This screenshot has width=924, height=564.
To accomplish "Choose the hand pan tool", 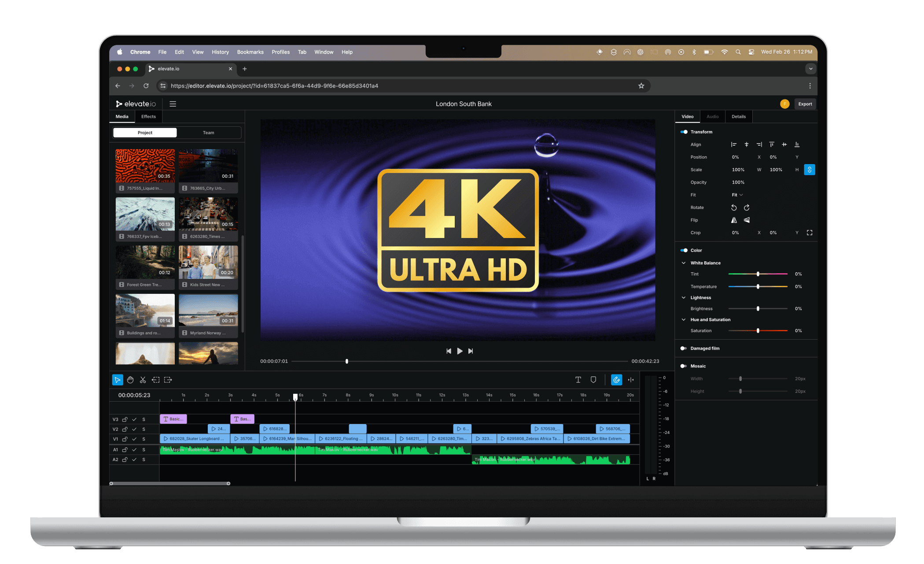I will 130,380.
